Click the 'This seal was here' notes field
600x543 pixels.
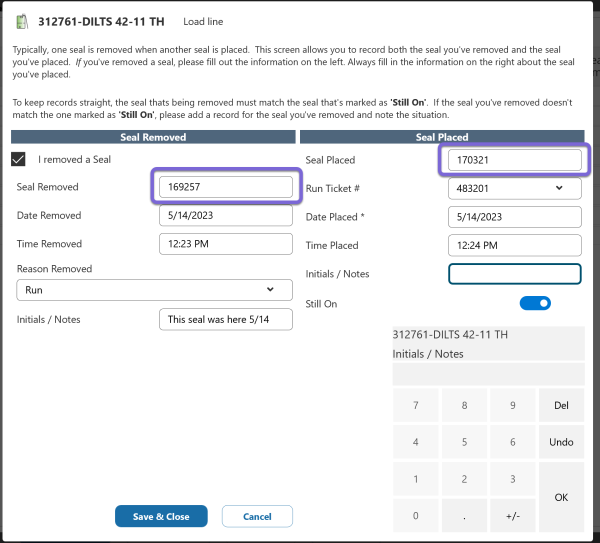(226, 319)
